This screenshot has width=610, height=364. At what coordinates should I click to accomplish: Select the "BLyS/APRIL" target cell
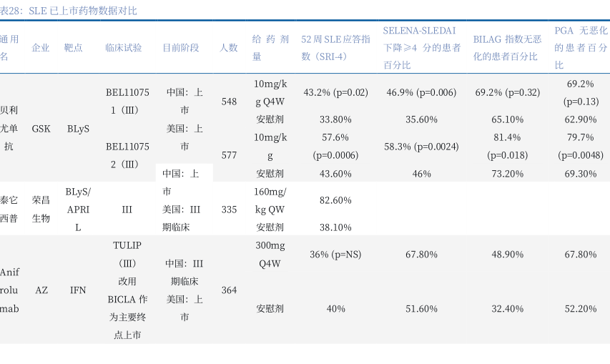(78, 210)
